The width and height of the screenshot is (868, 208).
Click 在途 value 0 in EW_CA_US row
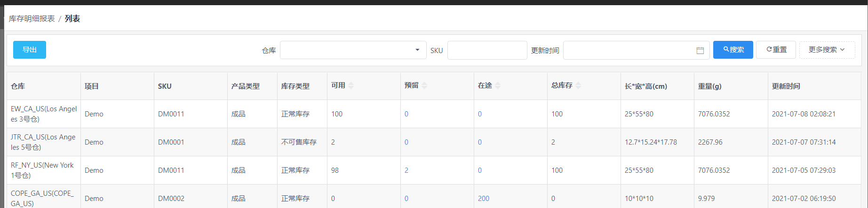[480, 114]
